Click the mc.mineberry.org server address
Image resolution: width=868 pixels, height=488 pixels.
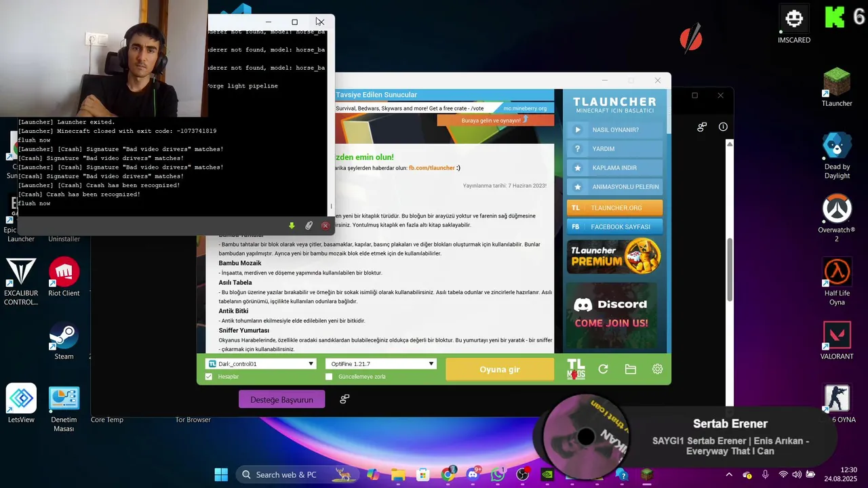[x=524, y=108]
